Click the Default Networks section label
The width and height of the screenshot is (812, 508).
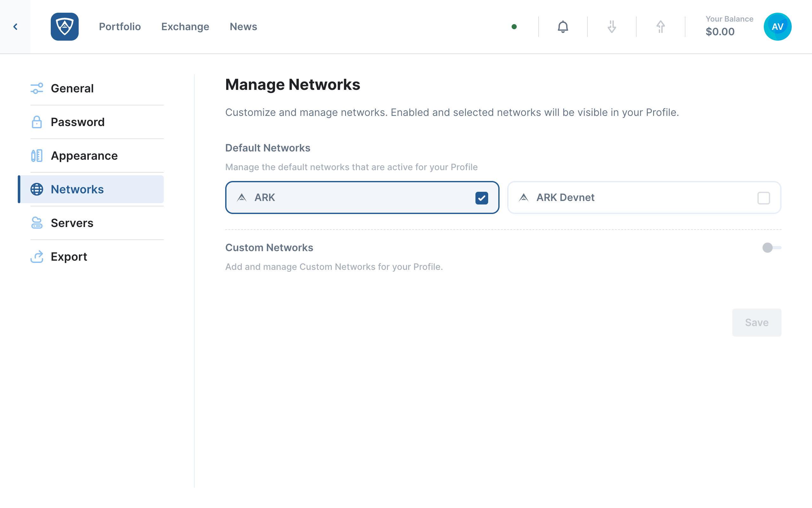[268, 148]
